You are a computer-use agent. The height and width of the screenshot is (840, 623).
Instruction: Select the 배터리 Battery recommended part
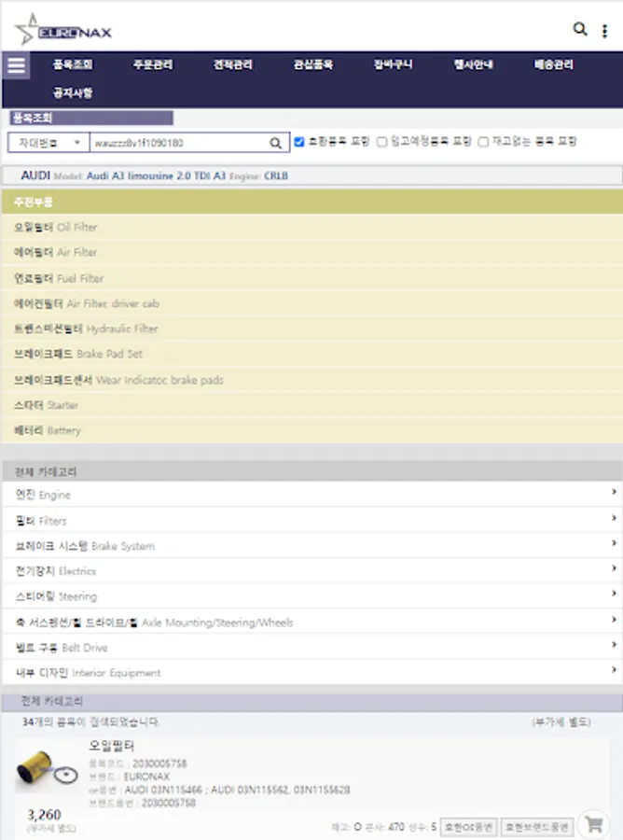tap(311, 430)
